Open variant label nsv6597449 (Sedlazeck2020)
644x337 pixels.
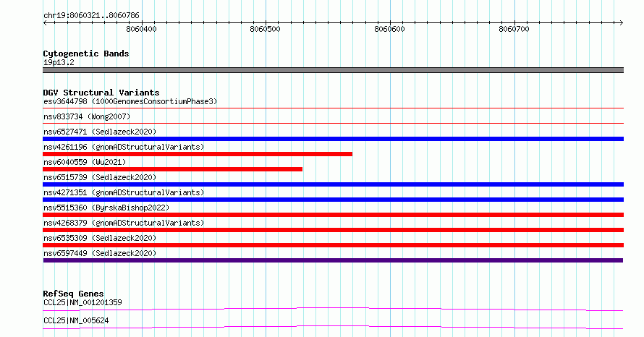(100, 253)
